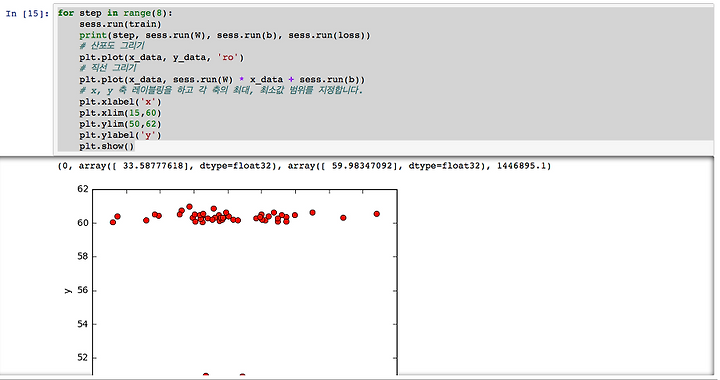Click the y-axis tick label 52
The image size is (720, 380).
[x=83, y=358]
